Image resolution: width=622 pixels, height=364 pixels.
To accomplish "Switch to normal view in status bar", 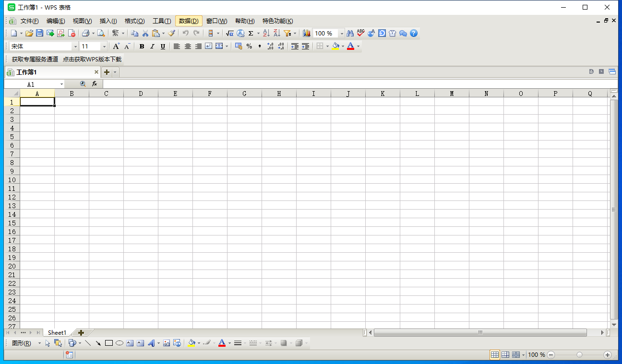I will click(x=494, y=355).
